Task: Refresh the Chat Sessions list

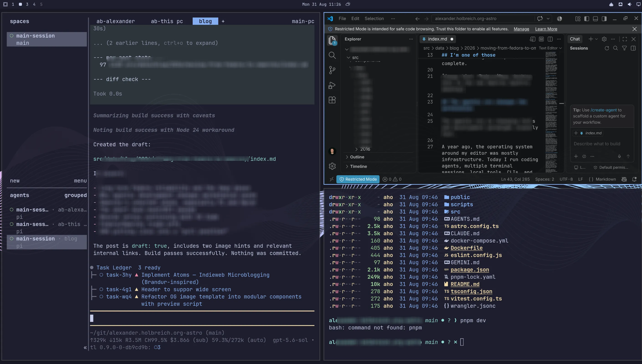Action: pyautogui.click(x=607, y=48)
